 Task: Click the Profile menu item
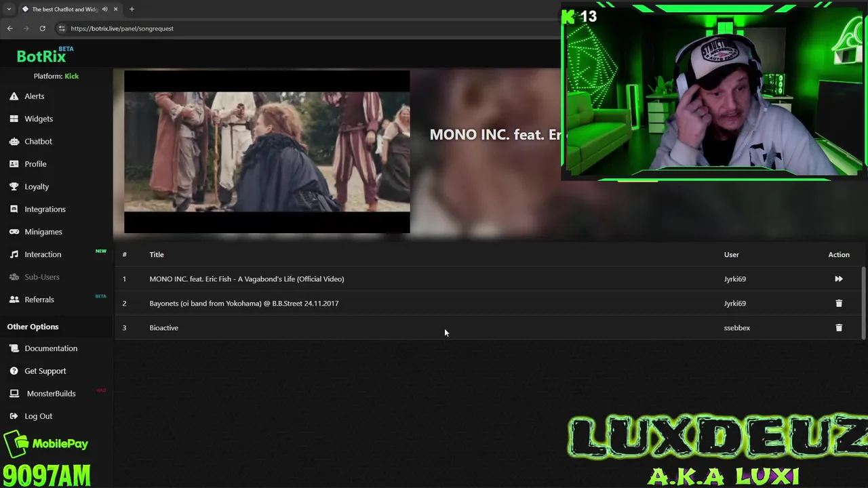tap(35, 164)
